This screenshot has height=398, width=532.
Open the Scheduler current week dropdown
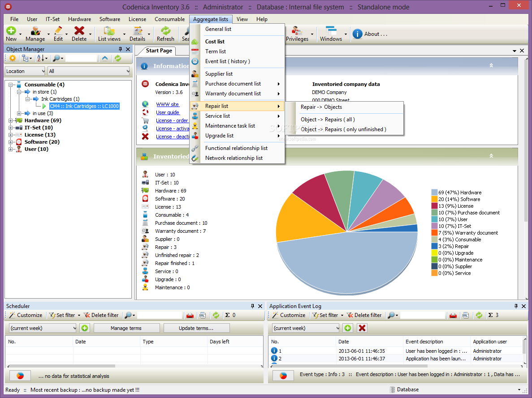[x=43, y=328]
